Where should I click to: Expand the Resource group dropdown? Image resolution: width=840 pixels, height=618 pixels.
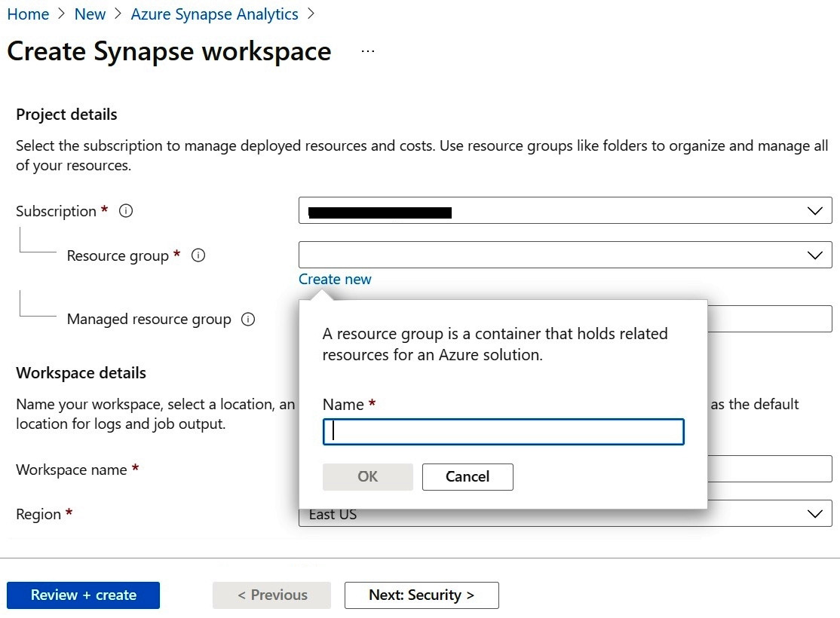pyautogui.click(x=566, y=255)
